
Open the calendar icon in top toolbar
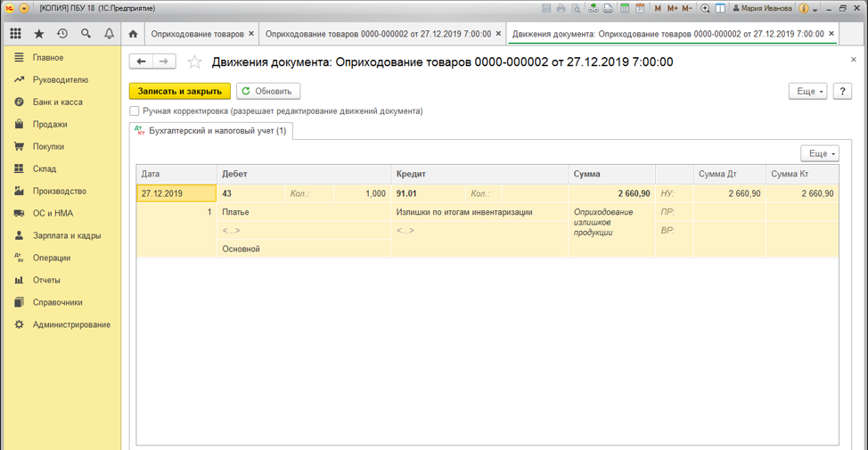pos(640,8)
